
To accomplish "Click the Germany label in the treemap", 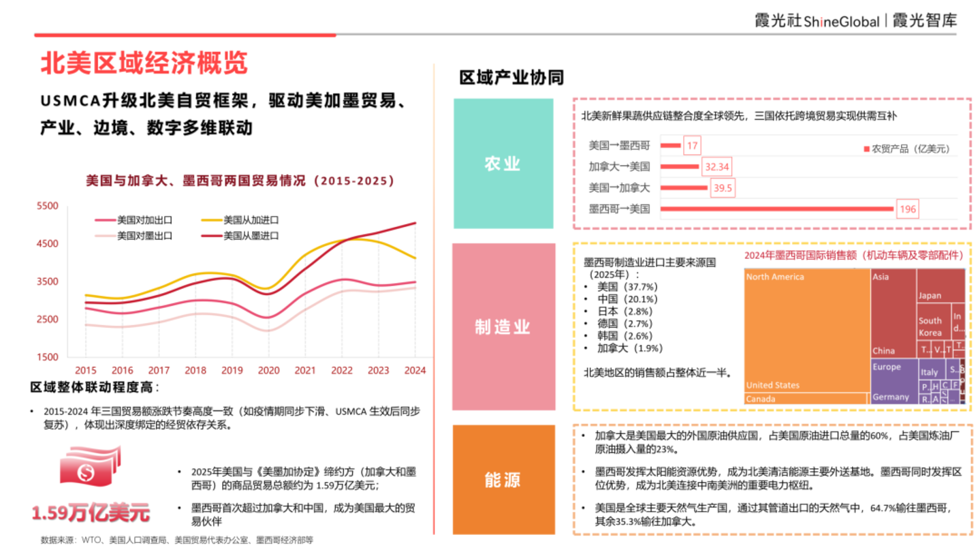I will 891,397.
